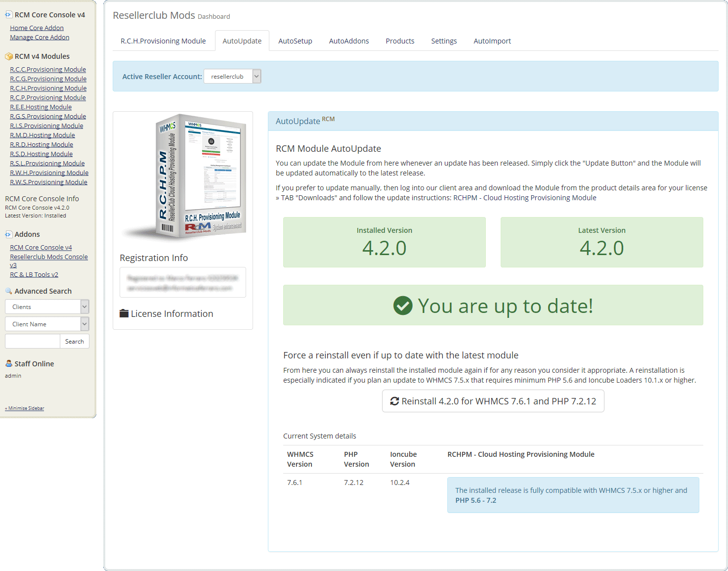Click the Installed Version 4.2.0 box
Screen dimensions: 728x571
[385, 242]
